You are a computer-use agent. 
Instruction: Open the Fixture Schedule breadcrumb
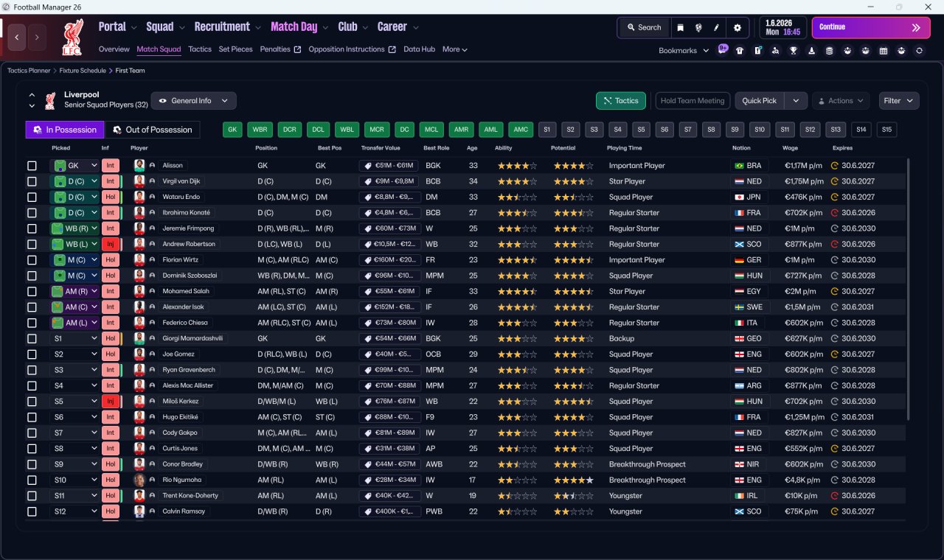pyautogui.click(x=83, y=71)
